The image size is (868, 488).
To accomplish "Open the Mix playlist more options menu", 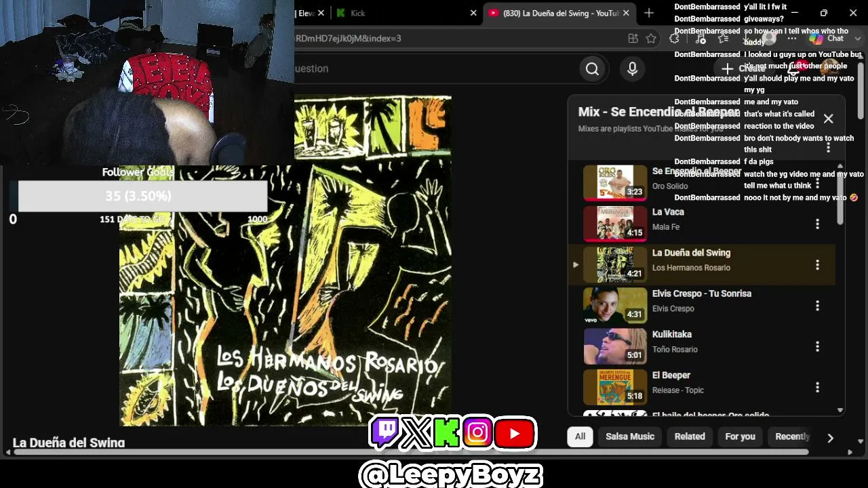I will click(828, 147).
